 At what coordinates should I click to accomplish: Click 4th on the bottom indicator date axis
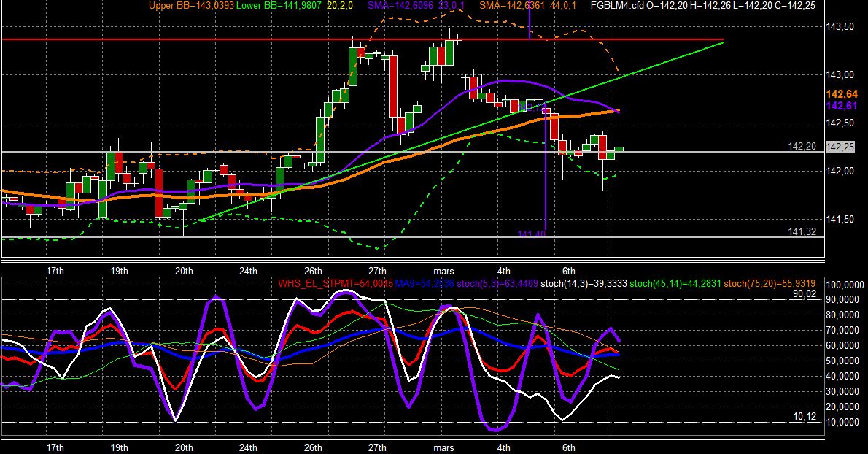[x=504, y=448]
